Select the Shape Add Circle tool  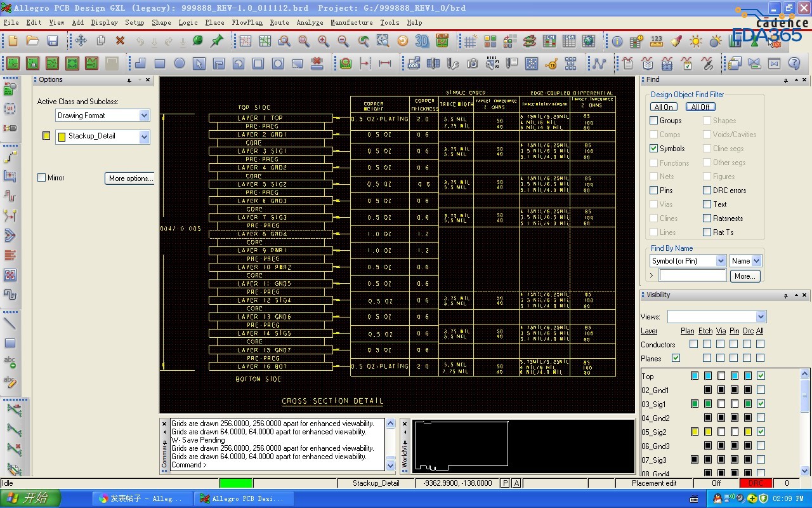tap(180, 63)
